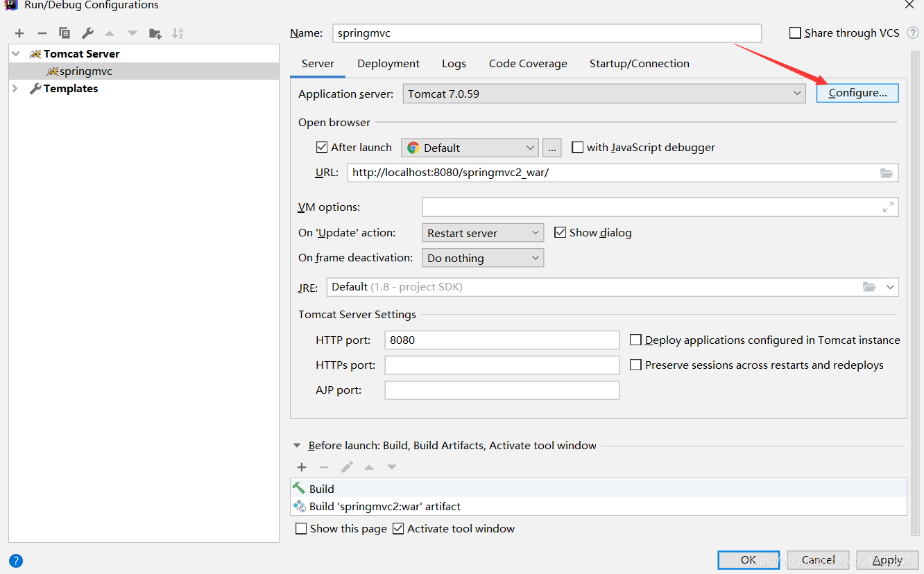This screenshot has height=574, width=924.
Task: Add new configuration with plus icon
Action: pyautogui.click(x=19, y=33)
